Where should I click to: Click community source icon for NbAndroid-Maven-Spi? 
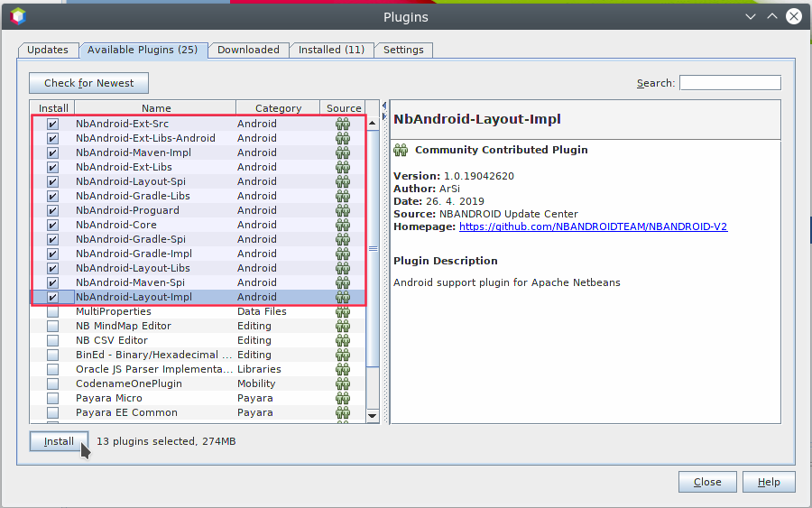click(342, 282)
